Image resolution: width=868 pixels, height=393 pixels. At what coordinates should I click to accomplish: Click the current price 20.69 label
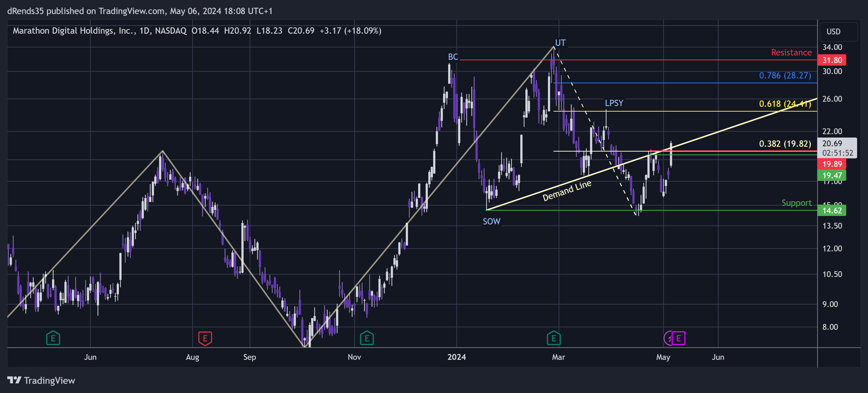click(837, 148)
